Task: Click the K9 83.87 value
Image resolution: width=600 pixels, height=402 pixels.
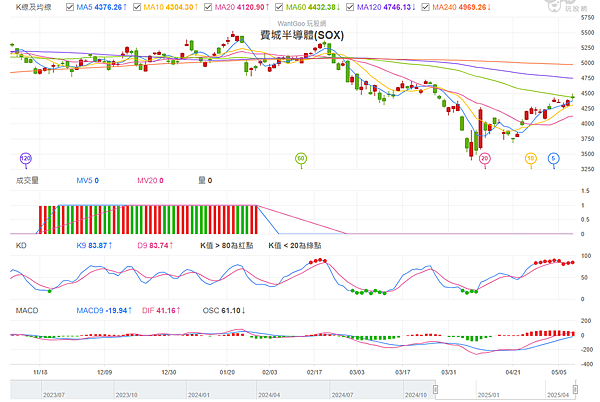Action: [x=94, y=245]
